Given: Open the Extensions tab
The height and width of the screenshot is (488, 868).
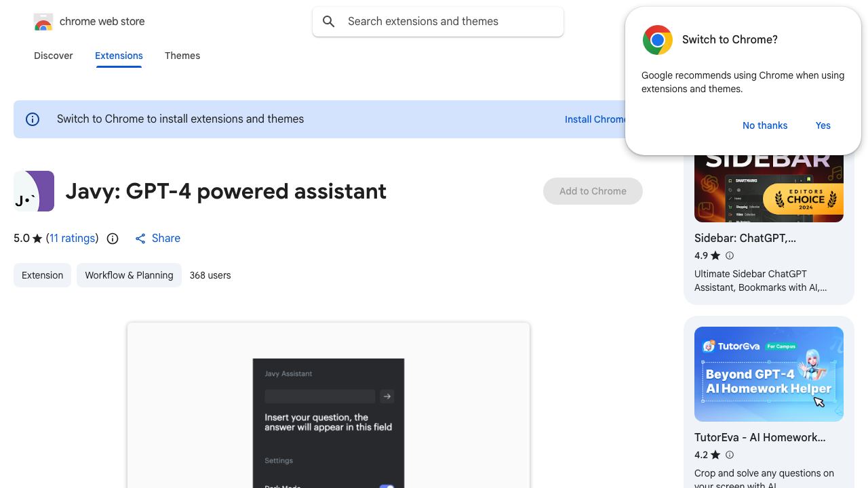Looking at the screenshot, I should tap(119, 56).
